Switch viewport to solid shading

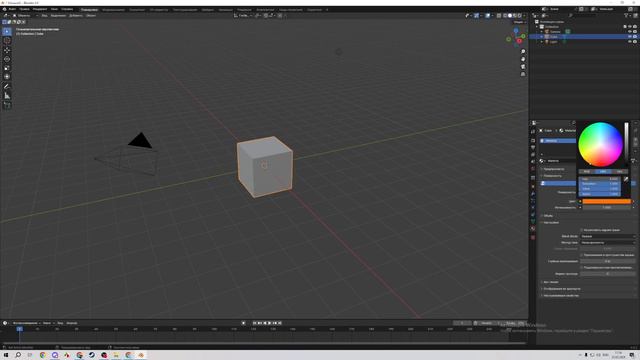510,16
